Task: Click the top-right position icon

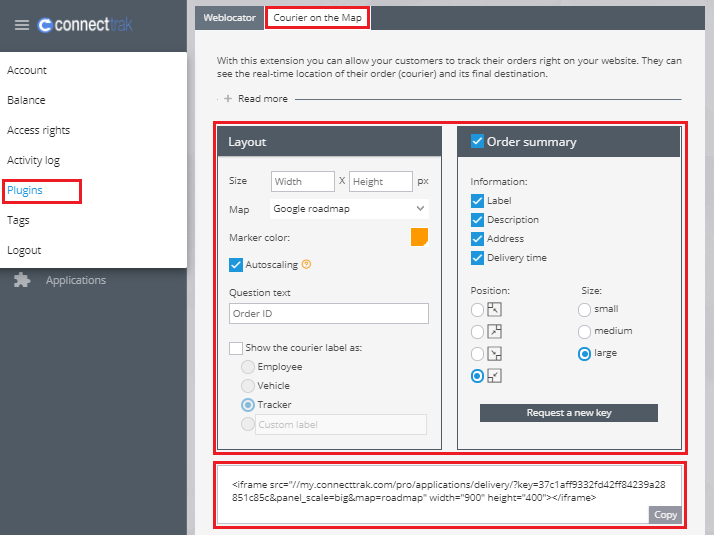Action: point(494,331)
